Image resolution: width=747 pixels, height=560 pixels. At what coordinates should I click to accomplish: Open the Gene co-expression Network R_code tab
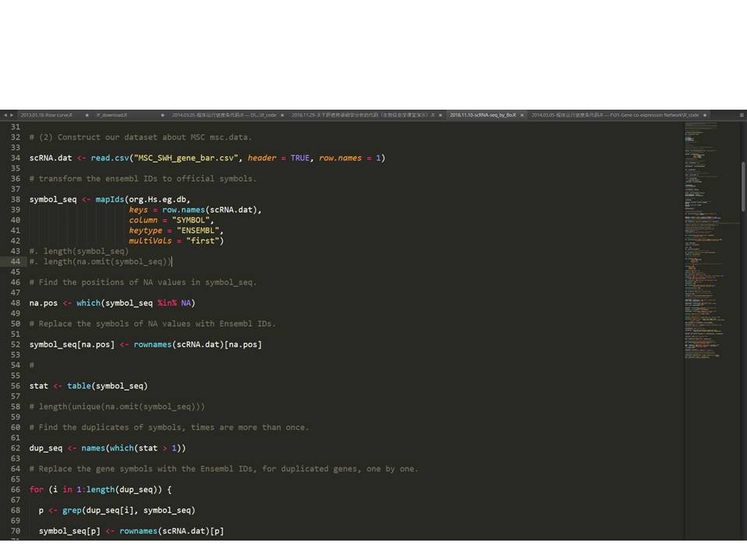pyautogui.click(x=615, y=115)
